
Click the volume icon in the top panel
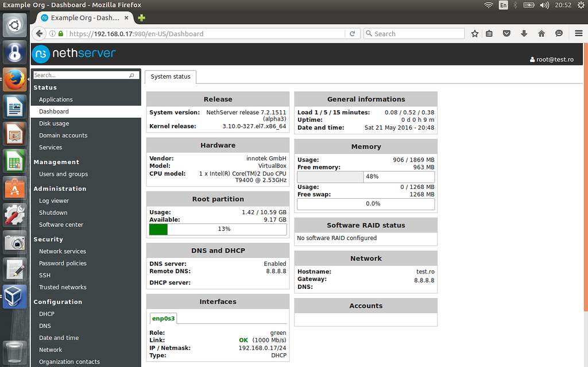click(544, 5)
